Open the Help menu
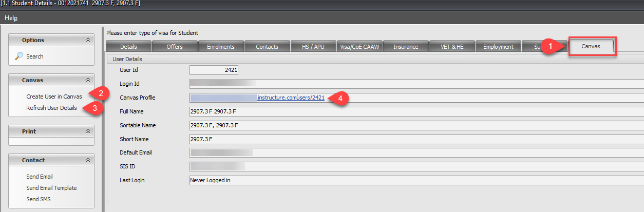 [x=11, y=18]
